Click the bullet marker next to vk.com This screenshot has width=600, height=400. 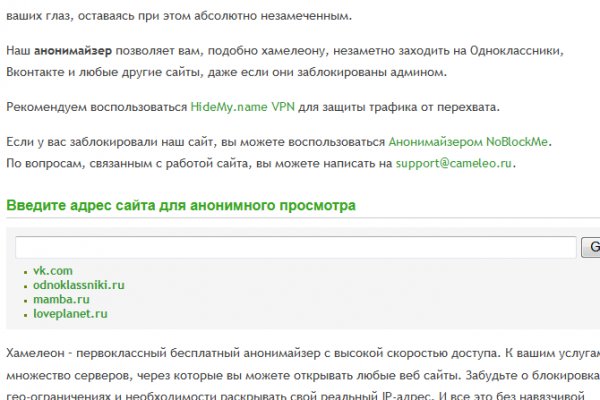click(25, 271)
